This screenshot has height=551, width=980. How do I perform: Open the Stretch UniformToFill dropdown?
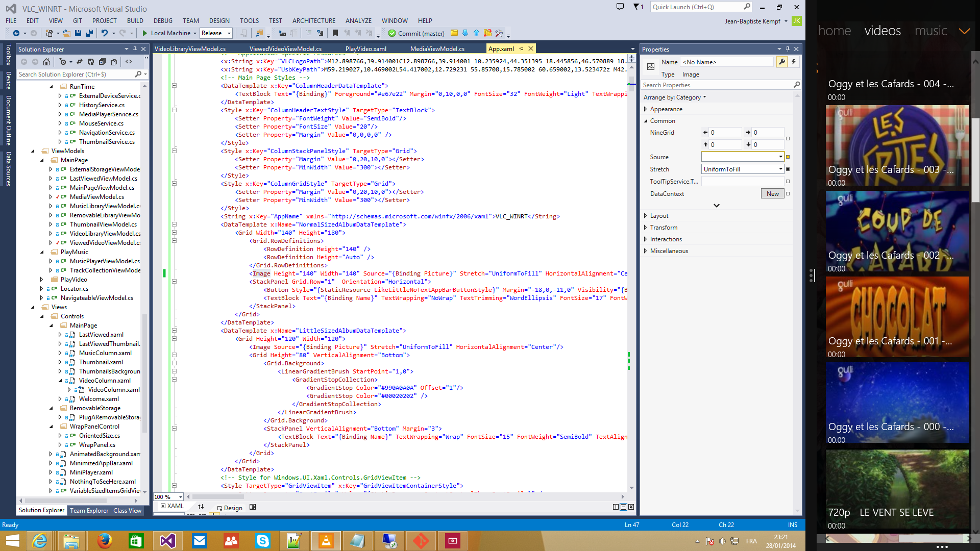coord(780,169)
